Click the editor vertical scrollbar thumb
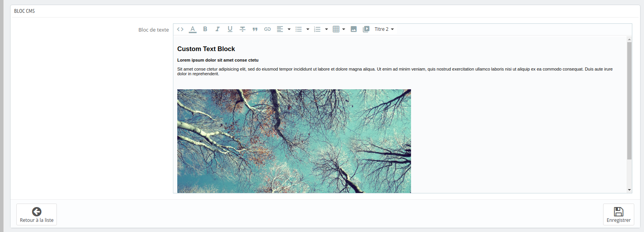Image resolution: width=644 pixels, height=232 pixels. coord(629,101)
